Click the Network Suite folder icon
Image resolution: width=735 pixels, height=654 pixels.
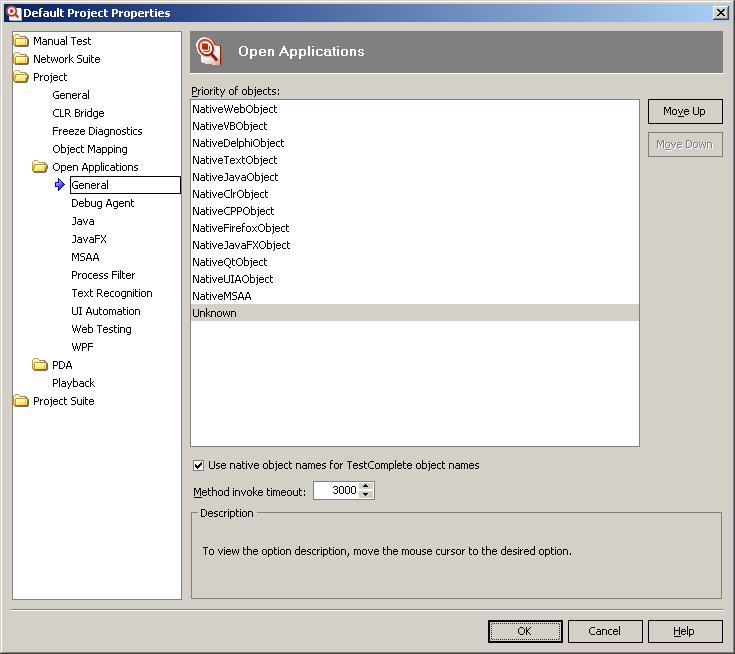pos(21,59)
